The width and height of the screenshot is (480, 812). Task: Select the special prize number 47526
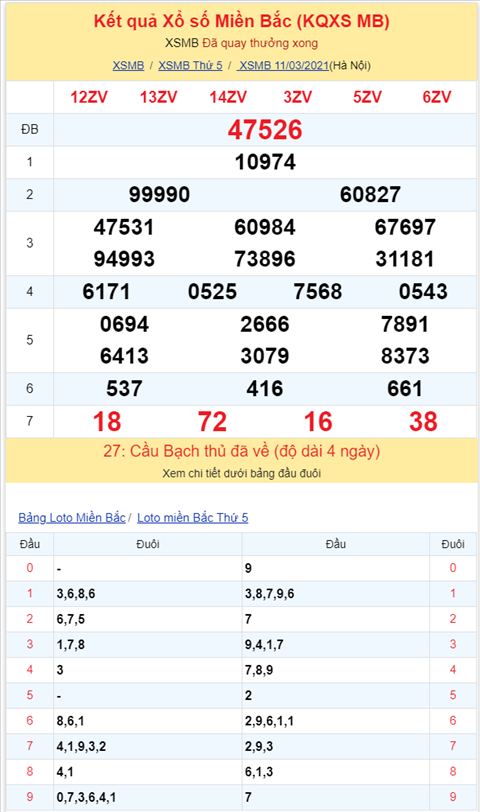click(265, 129)
